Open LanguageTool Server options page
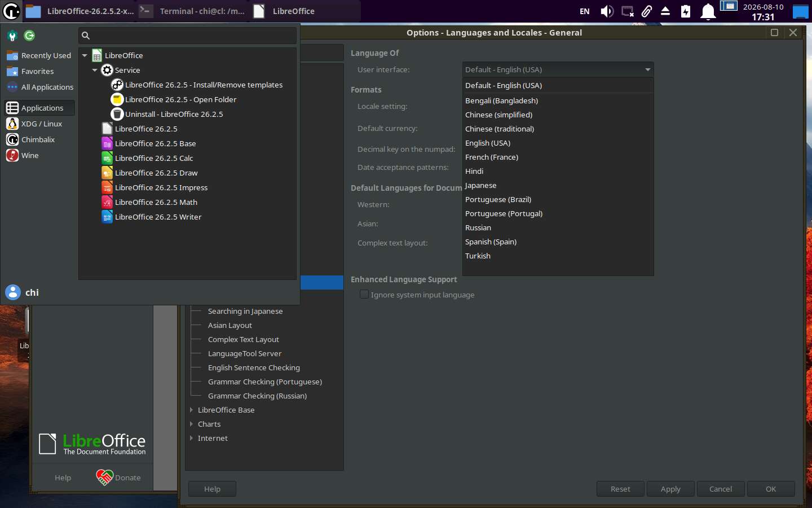Screen dimensions: 812x508 (x=245, y=353)
